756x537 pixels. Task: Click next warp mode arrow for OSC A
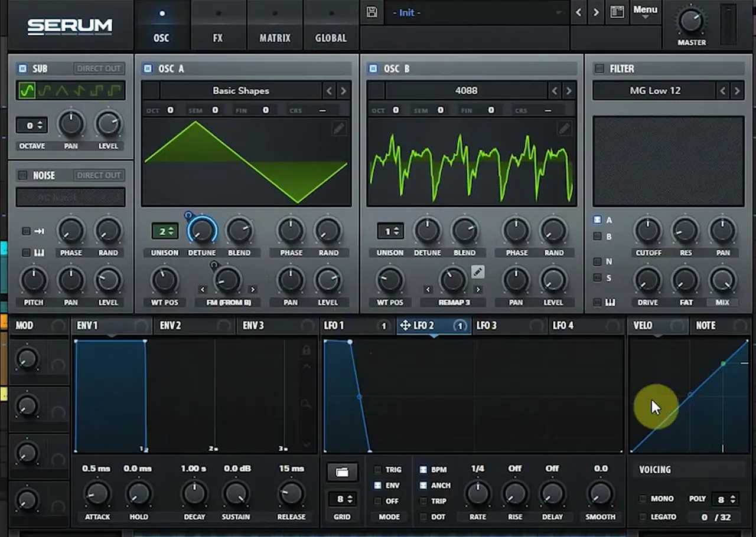pyautogui.click(x=253, y=290)
